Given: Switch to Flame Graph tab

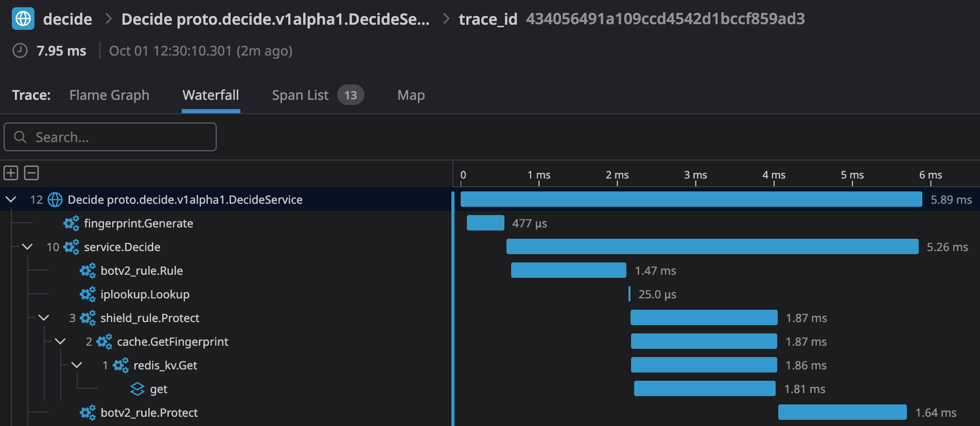Looking at the screenshot, I should point(109,95).
